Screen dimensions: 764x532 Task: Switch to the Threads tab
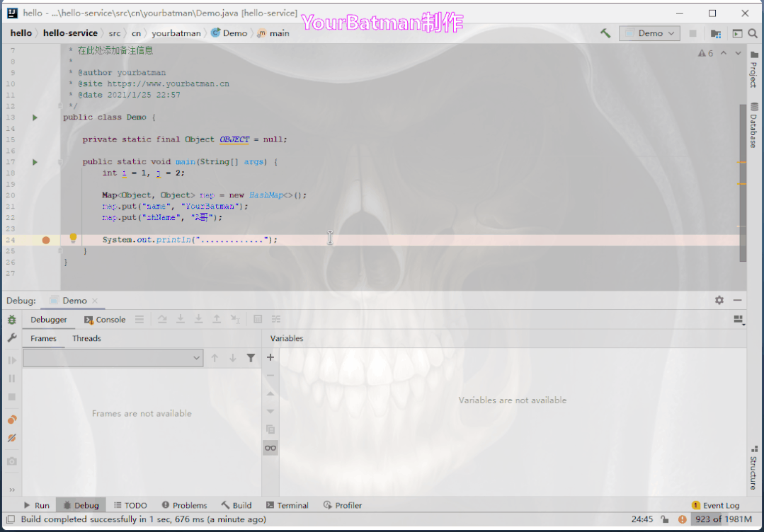[x=86, y=339]
